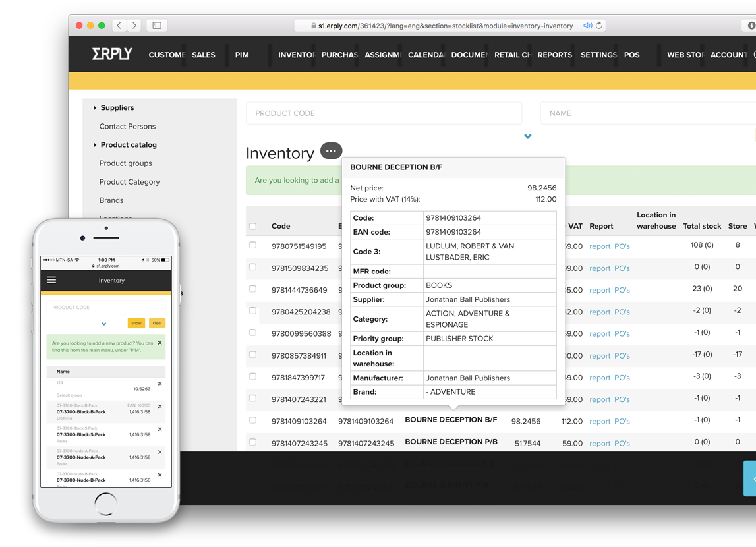Tick the checkbox for code 9781409103264

[x=252, y=420]
